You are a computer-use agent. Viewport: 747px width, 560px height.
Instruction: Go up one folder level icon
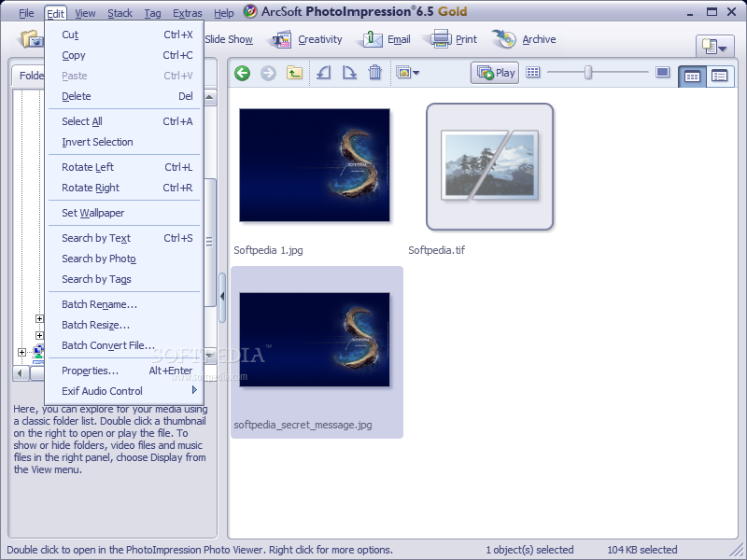click(x=294, y=73)
